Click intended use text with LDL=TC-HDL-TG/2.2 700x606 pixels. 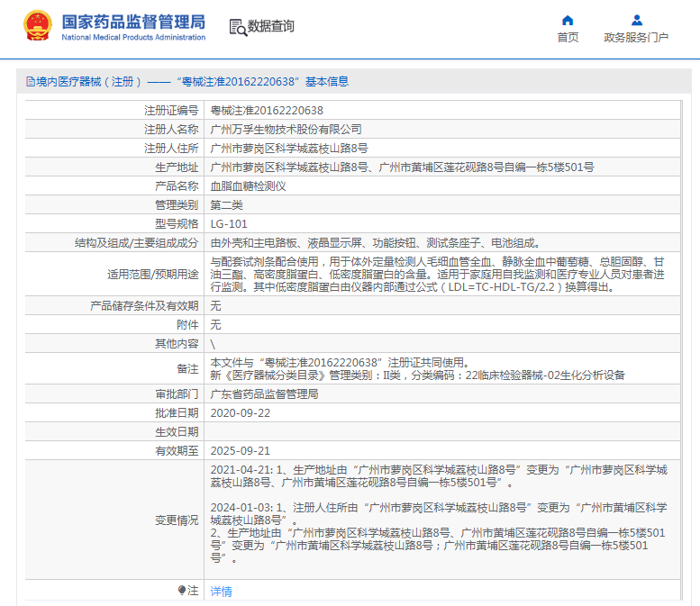click(438, 274)
